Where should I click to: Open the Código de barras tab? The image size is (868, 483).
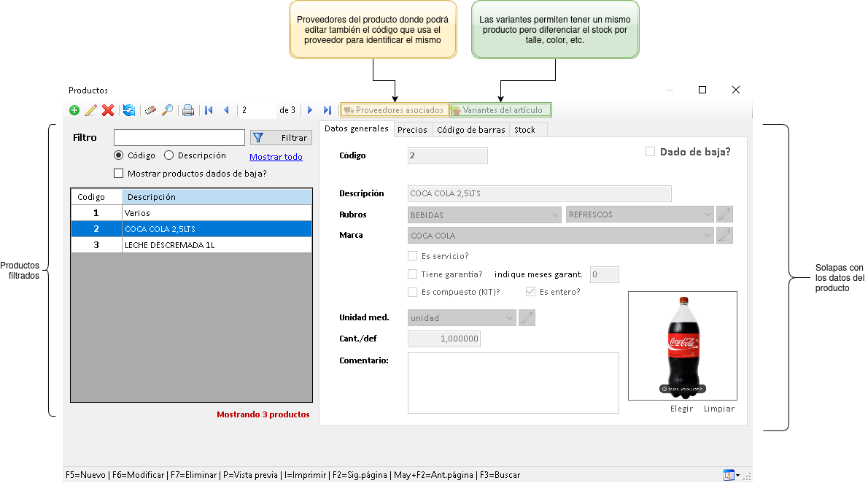coord(470,130)
